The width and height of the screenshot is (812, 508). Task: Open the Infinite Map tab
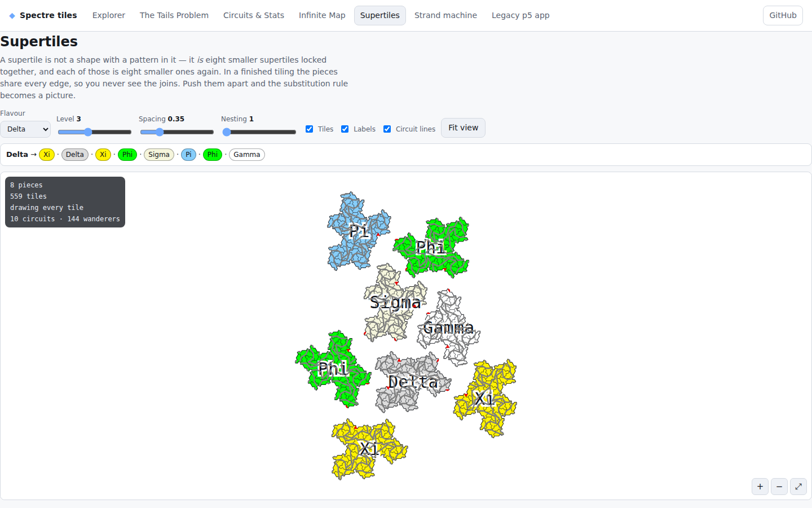322,15
